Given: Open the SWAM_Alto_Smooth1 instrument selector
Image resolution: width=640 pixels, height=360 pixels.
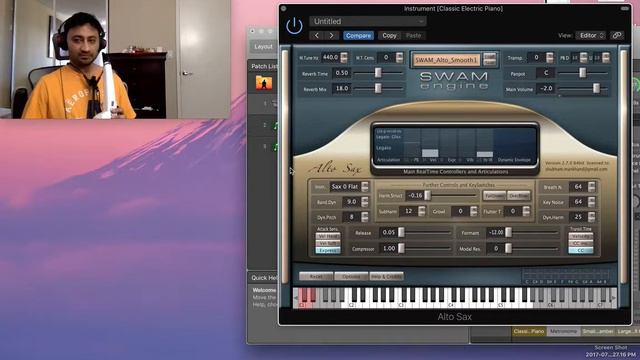Looking at the screenshot, I should point(446,60).
